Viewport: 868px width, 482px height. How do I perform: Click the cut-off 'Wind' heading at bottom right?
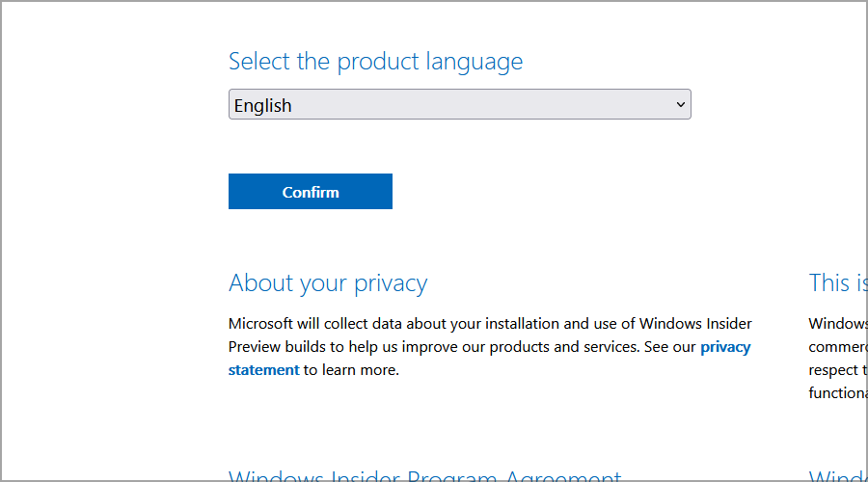(837, 476)
